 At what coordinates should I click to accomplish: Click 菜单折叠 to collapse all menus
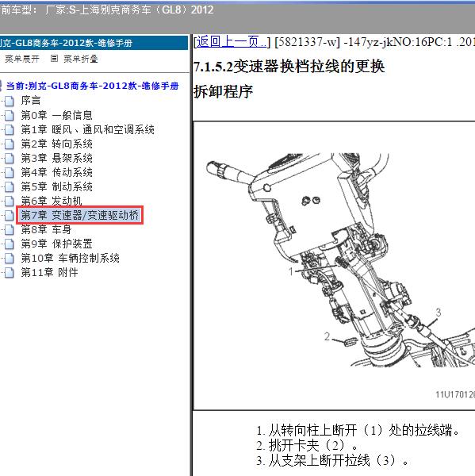pos(81,59)
